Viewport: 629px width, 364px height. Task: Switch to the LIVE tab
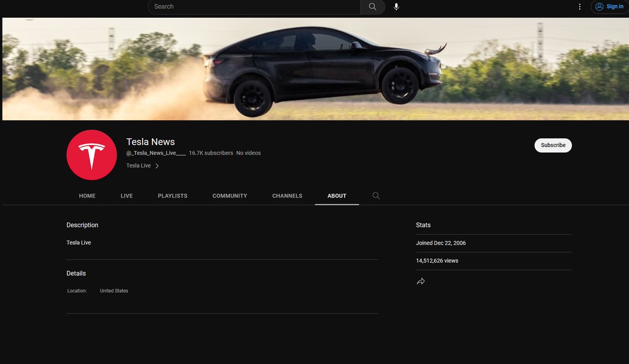click(x=127, y=196)
